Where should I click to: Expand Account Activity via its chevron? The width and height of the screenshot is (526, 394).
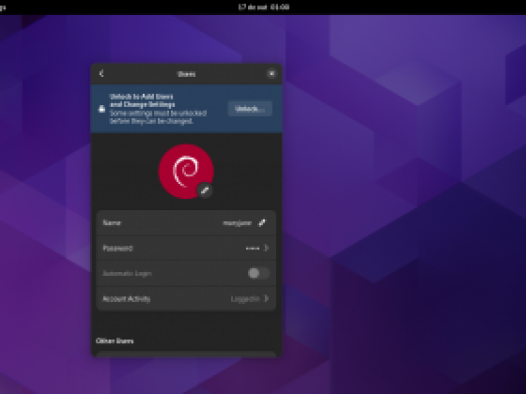pyautogui.click(x=266, y=298)
